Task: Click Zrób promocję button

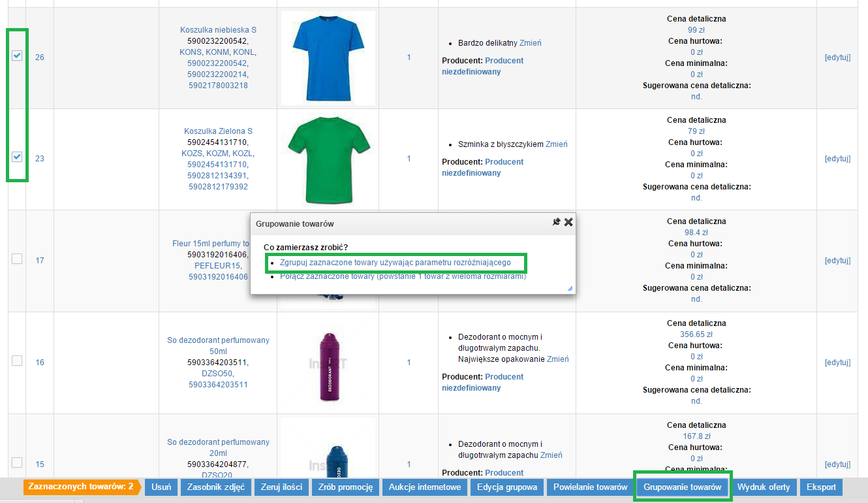Action: tap(345, 487)
